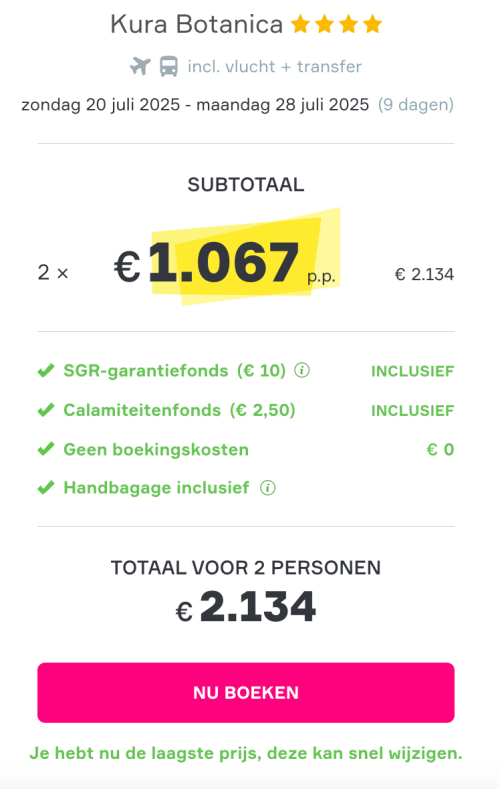Click the Calamiteitenfonds (€ 2,50) label

180,410
